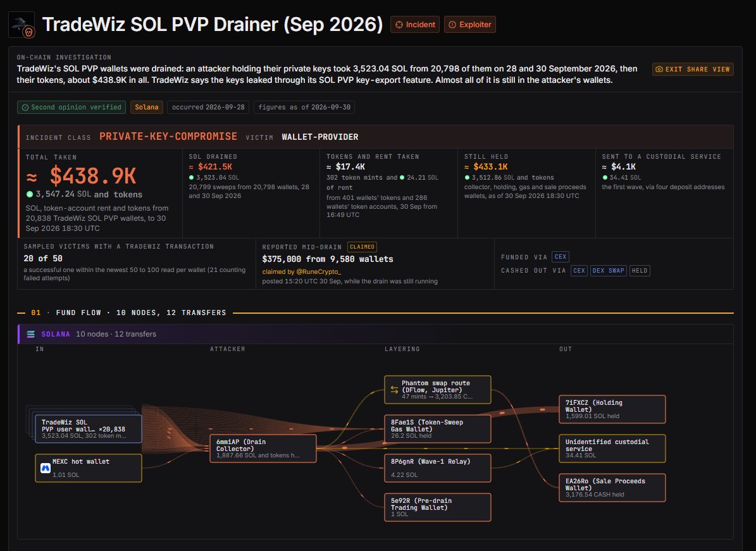Screen dimensions: 756x551
Task: Click the swap arrows icon in Phantom swap route
Action: (x=394, y=390)
